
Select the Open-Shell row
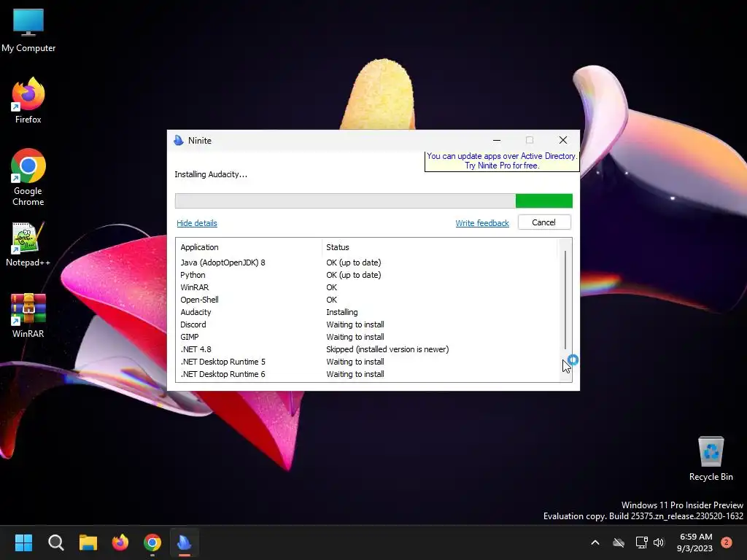tap(367, 300)
